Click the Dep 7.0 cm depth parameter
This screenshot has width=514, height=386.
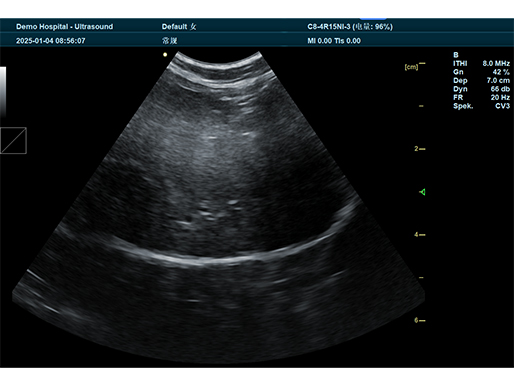[x=481, y=80]
